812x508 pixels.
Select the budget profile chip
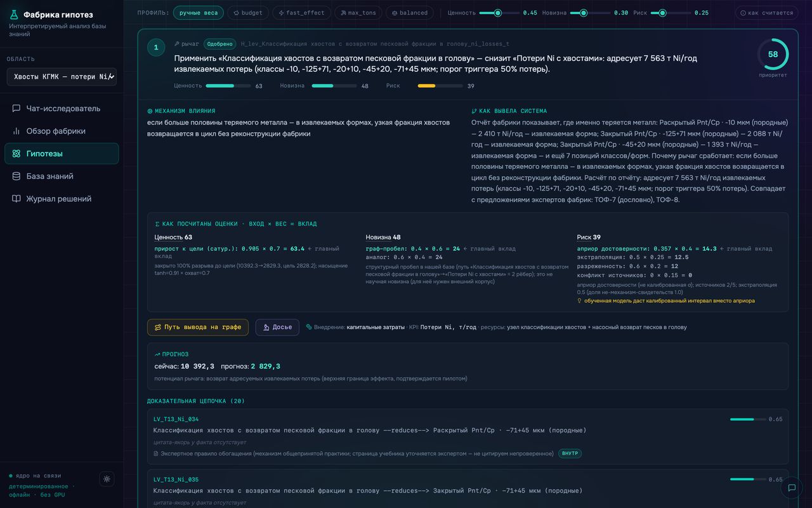pyautogui.click(x=247, y=13)
